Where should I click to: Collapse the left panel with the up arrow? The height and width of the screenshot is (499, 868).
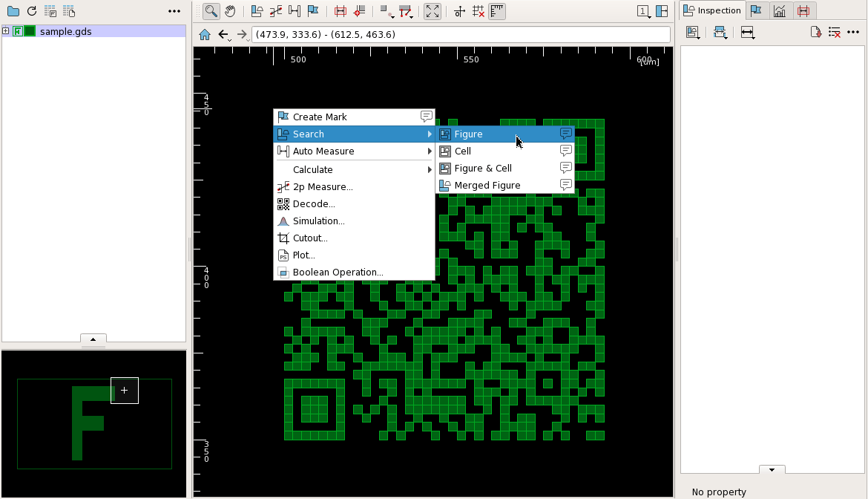coord(93,339)
